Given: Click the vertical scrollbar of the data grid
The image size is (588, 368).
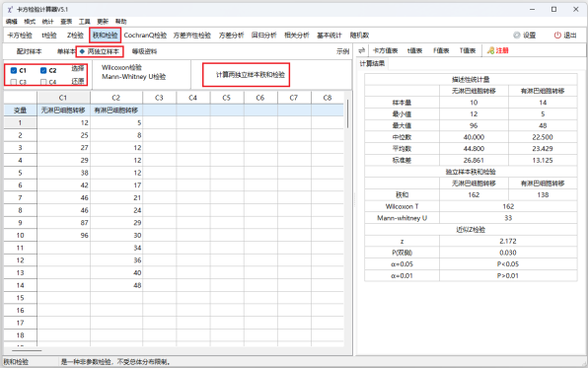Looking at the screenshot, I should tap(347, 113).
